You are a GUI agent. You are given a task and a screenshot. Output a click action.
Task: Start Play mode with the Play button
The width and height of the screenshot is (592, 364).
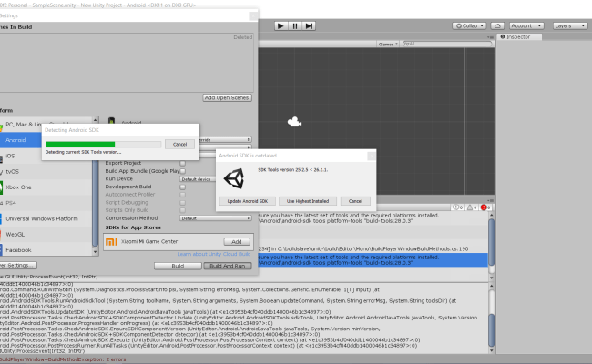[281, 26]
